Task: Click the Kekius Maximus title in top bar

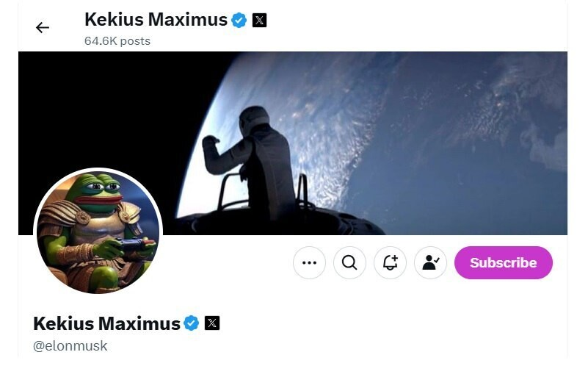Action: click(156, 20)
